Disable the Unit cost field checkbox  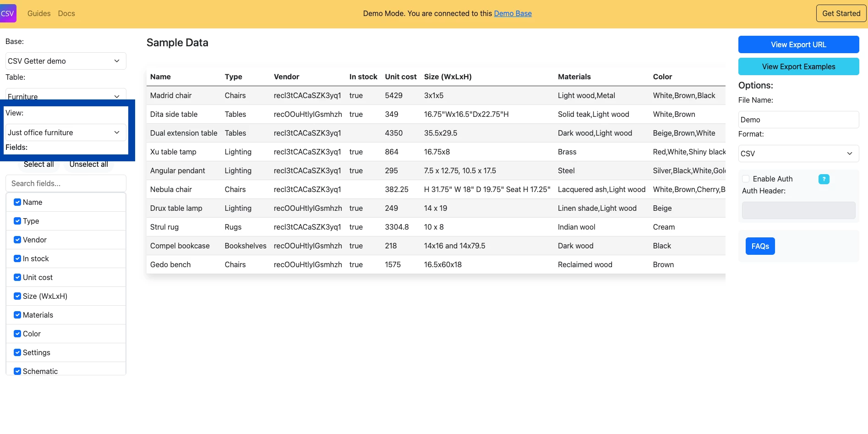[x=17, y=277]
